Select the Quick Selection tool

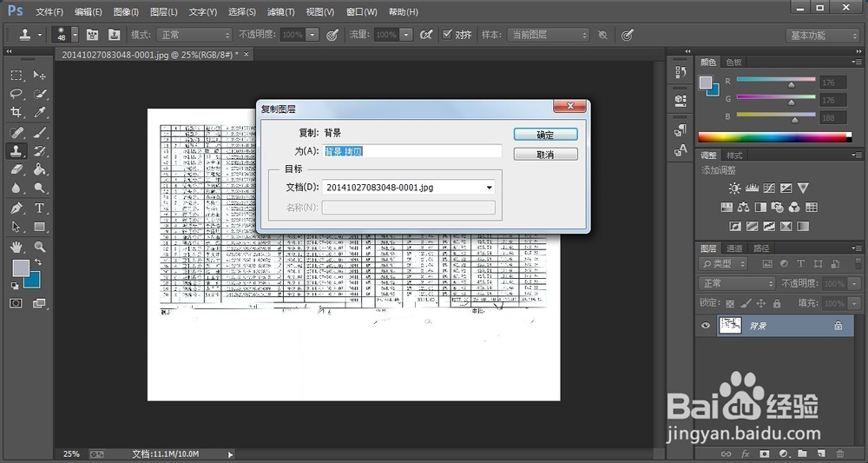coord(39,94)
